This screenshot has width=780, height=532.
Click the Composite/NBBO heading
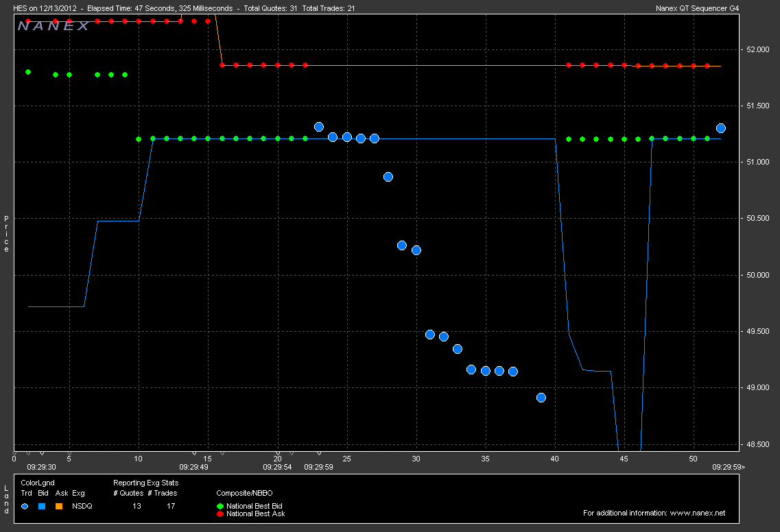point(244,493)
